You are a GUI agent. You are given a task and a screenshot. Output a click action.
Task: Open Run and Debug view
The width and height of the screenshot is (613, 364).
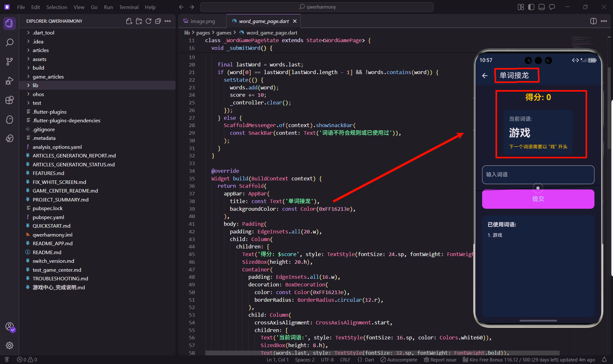[10, 81]
